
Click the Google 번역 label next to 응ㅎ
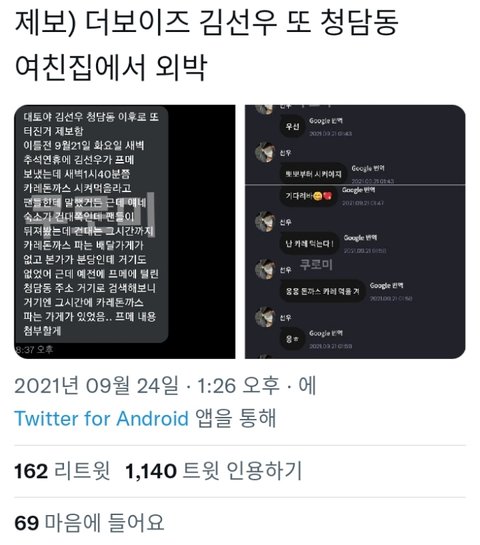coord(326,333)
